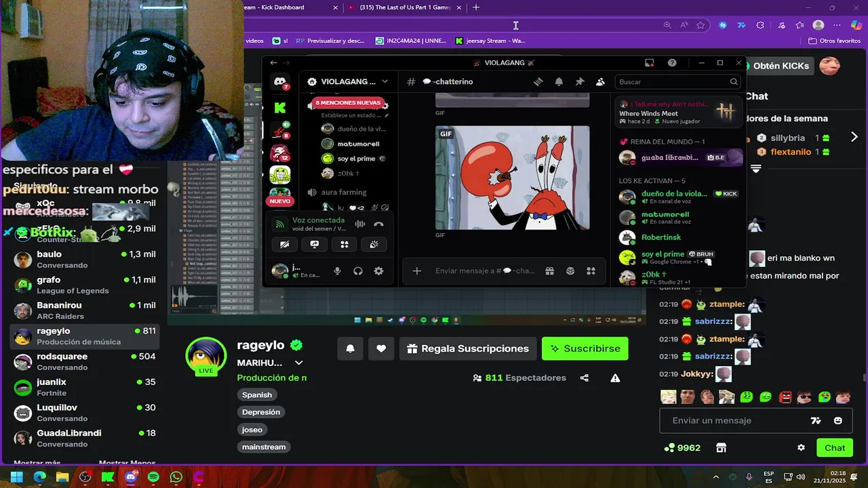Open Kick channel points shop icon
Screen dimensions: 868x488
pyautogui.click(x=721, y=448)
